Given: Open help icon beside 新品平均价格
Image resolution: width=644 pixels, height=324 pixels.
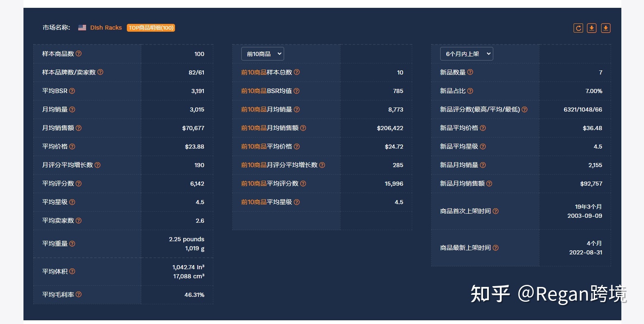Looking at the screenshot, I should point(483,128).
